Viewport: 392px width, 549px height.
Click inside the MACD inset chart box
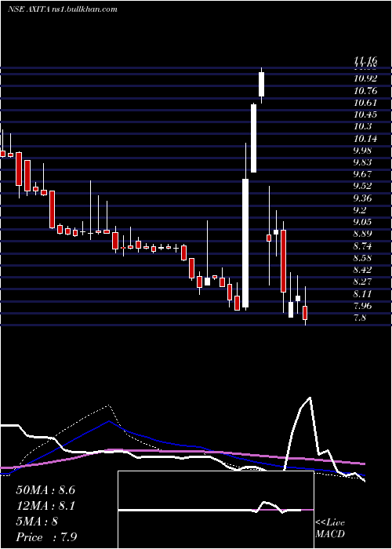pos(216,510)
